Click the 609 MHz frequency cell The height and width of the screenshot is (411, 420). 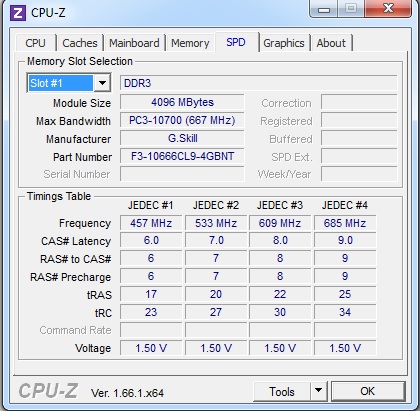click(280, 223)
